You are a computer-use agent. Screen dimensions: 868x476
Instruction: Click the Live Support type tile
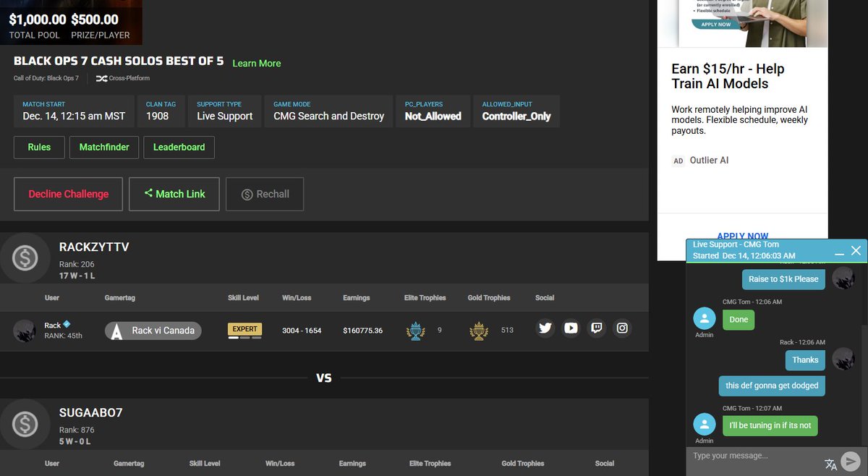tap(225, 111)
